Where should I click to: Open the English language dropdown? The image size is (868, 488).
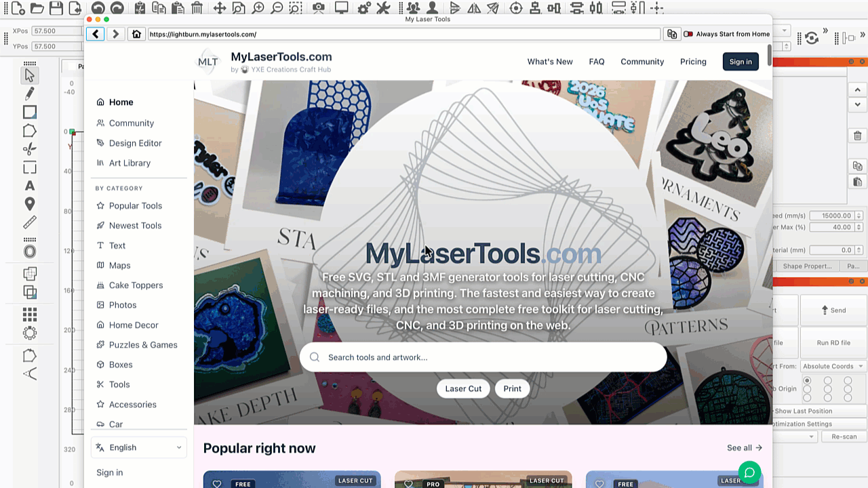coord(139,447)
